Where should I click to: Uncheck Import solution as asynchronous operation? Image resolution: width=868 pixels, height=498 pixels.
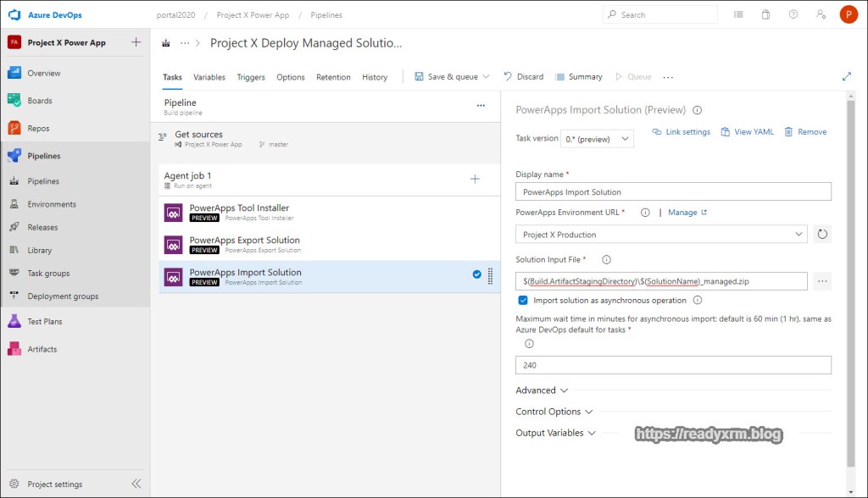(x=523, y=301)
